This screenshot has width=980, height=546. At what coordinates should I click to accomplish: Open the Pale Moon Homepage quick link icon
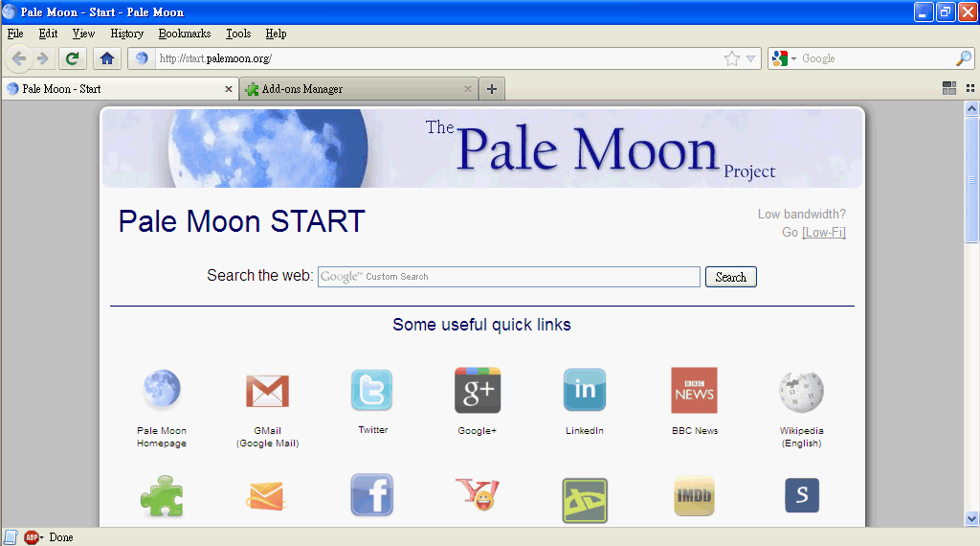[162, 389]
